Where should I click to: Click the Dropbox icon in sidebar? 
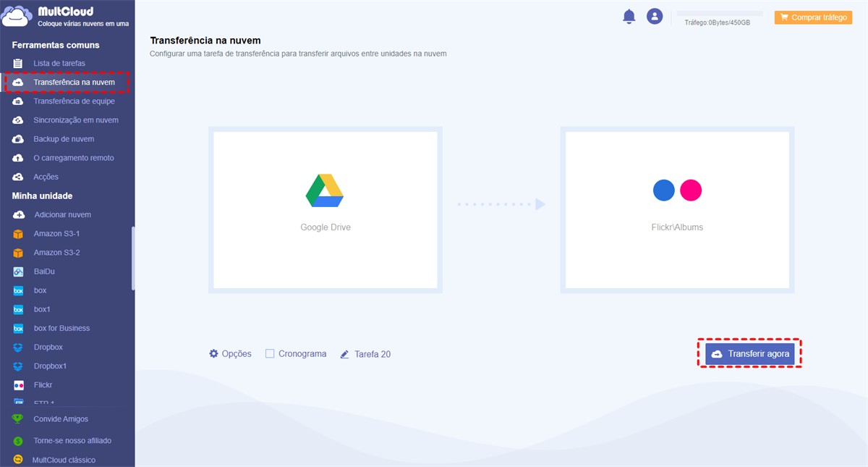[x=18, y=347]
